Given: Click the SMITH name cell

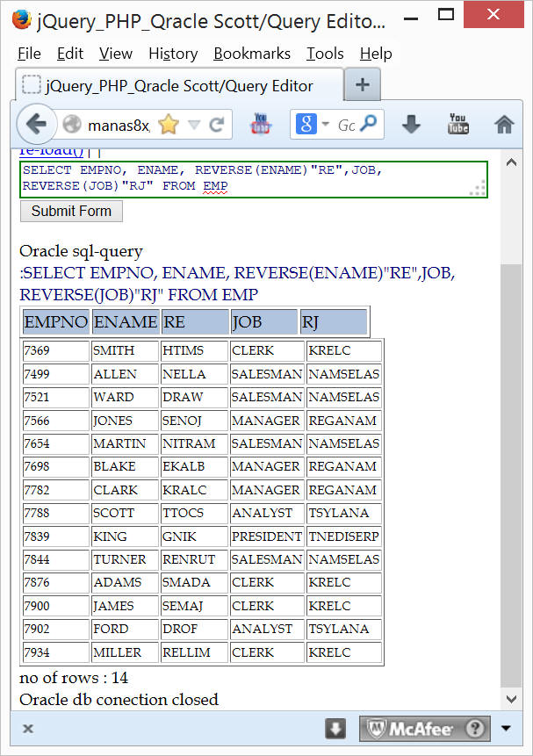Looking at the screenshot, I should [125, 350].
